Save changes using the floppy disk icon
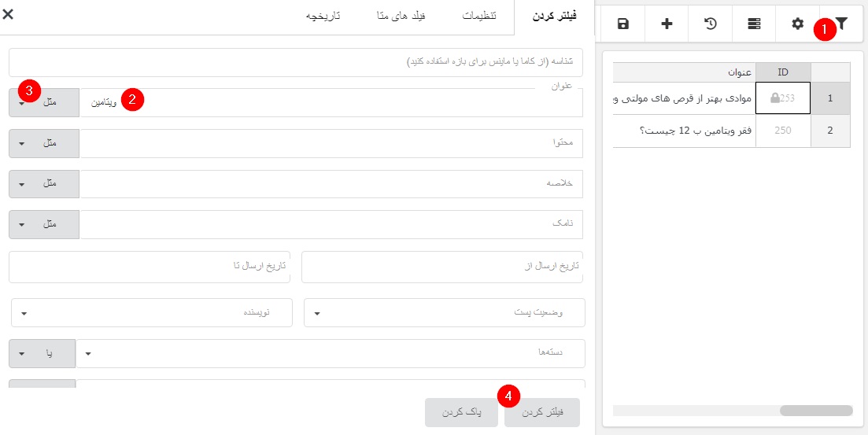The image size is (868, 435). (623, 24)
